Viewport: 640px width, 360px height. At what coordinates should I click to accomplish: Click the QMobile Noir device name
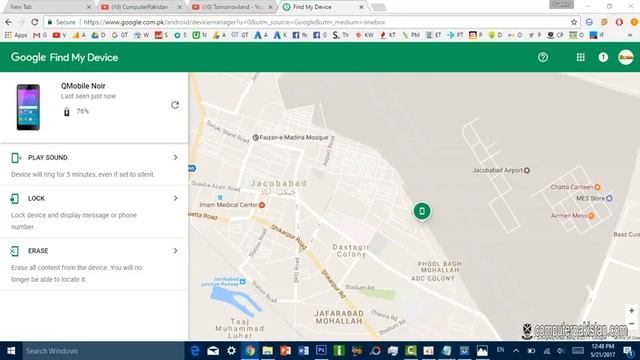coord(83,86)
